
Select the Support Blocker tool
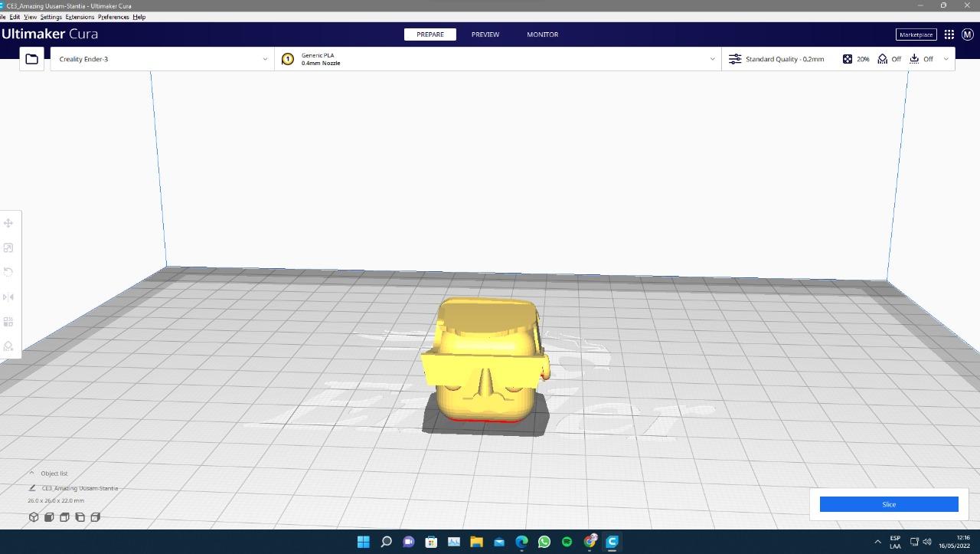click(8, 346)
